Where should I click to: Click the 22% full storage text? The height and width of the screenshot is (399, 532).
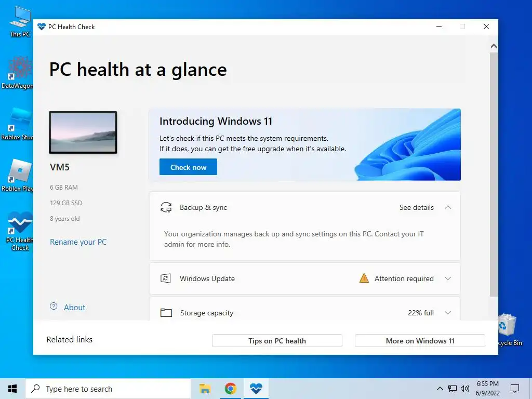[421, 313]
